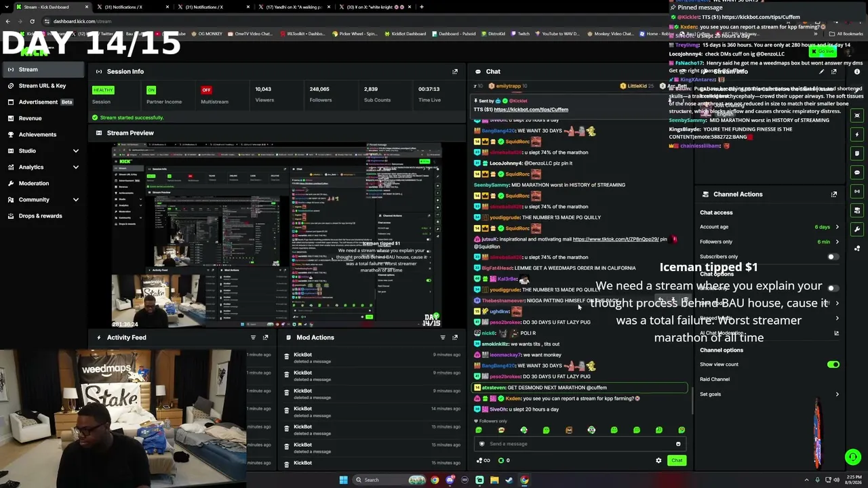Open browser tab search dropdown

pyautogui.click(x=7, y=7)
